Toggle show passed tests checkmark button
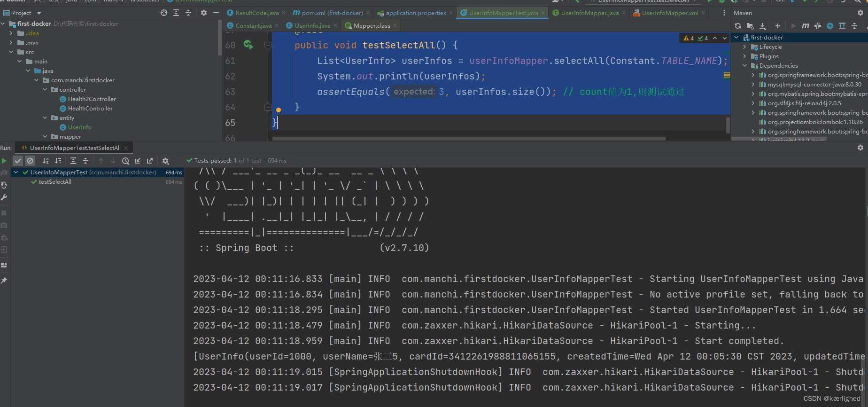This screenshot has height=407, width=868. [x=18, y=161]
